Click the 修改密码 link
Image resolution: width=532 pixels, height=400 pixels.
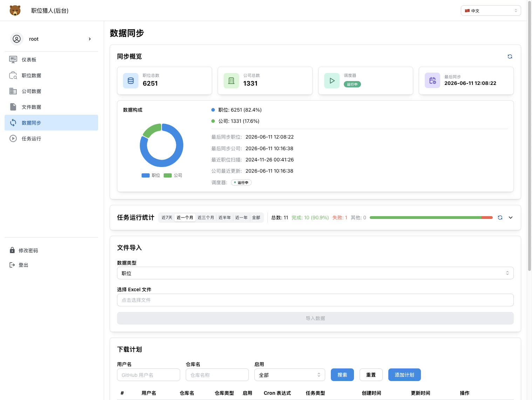[28, 251]
